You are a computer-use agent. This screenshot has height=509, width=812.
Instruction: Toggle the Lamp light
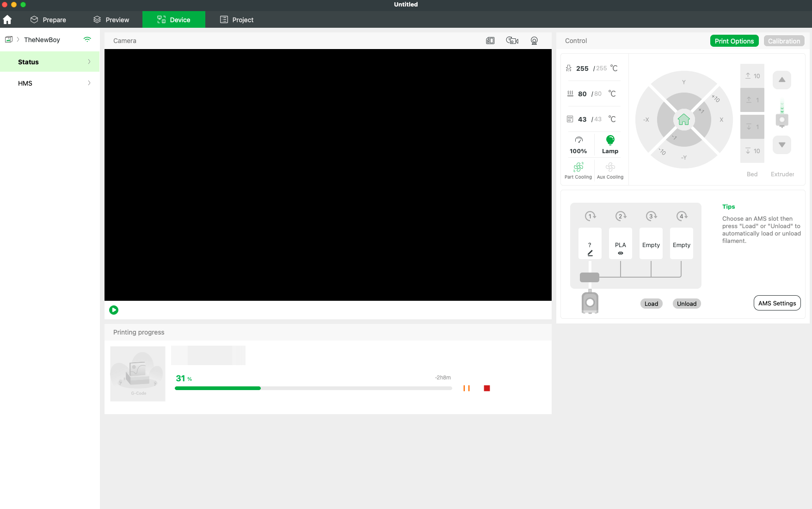click(610, 145)
